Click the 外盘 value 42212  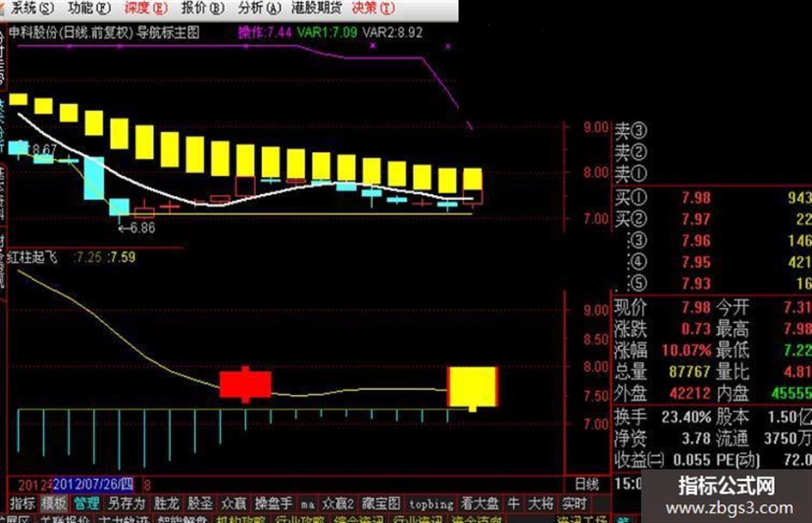pyautogui.click(x=690, y=393)
